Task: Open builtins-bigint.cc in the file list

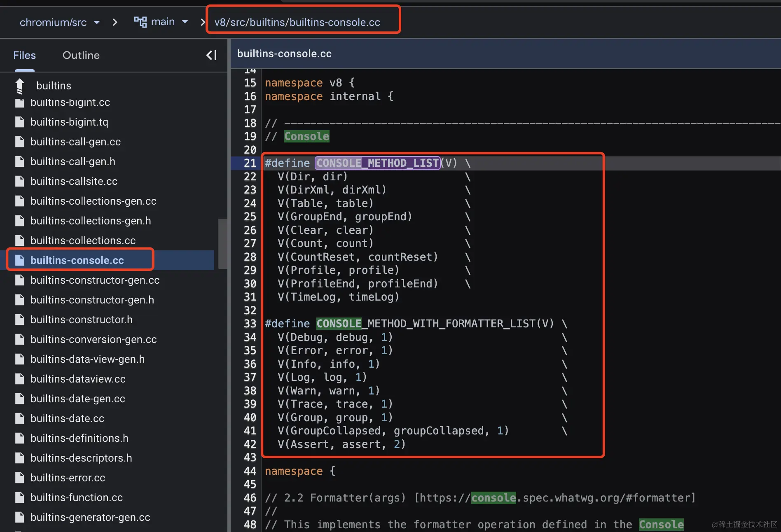Action: point(70,102)
